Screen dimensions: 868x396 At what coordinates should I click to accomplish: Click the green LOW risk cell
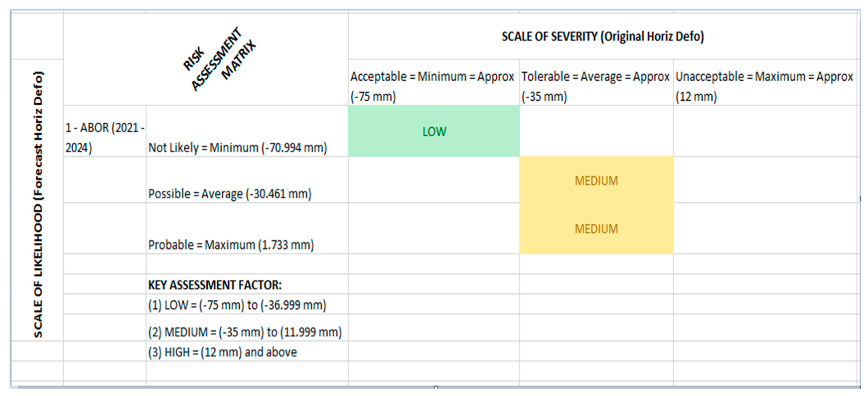coord(434,132)
